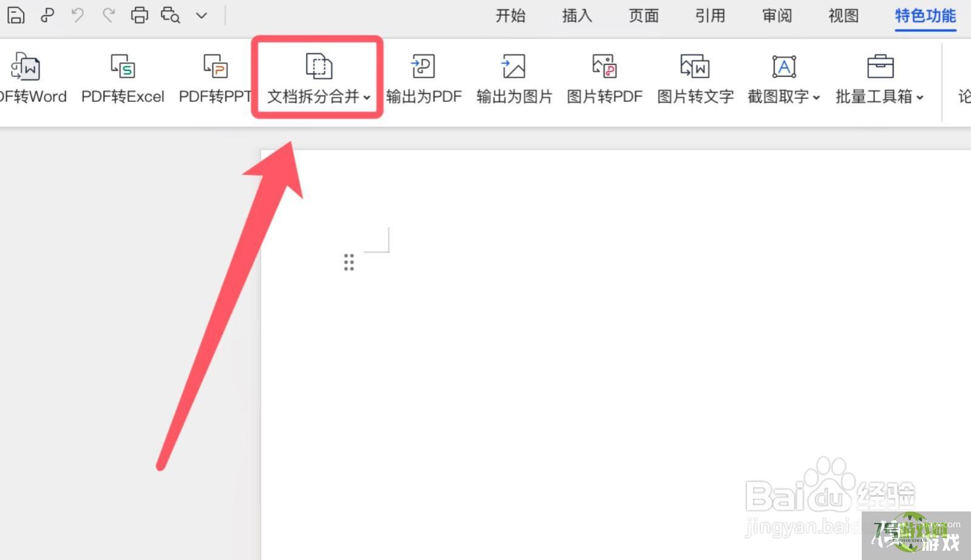The image size is (971, 560).
Task: Expand the 截图取字 dropdown arrow
Action: click(x=816, y=98)
